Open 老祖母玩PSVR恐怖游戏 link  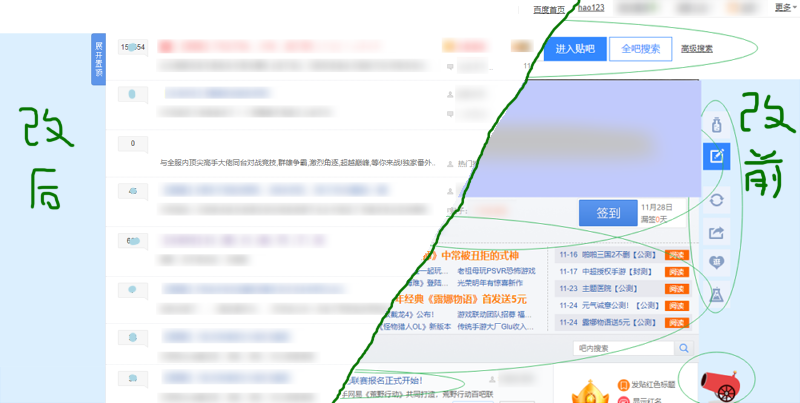496,271
